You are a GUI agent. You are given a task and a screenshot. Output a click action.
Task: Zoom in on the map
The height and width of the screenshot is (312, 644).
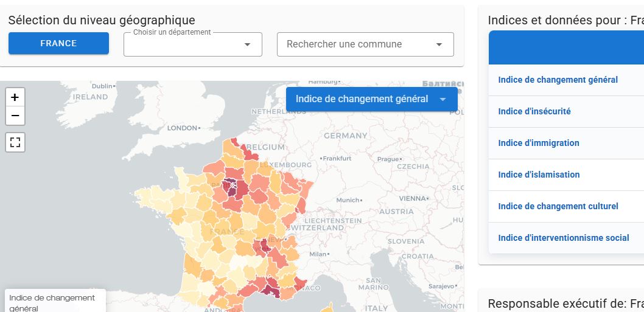(x=15, y=97)
